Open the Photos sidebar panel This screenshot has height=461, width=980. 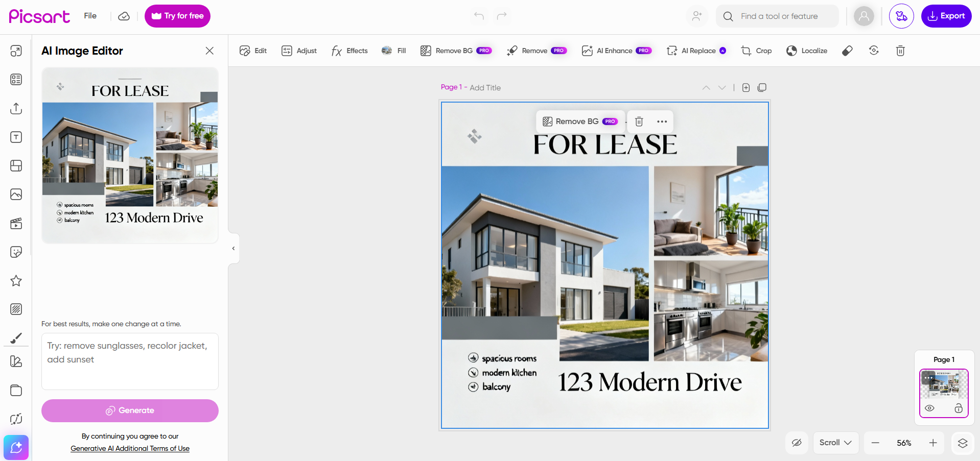coord(16,195)
